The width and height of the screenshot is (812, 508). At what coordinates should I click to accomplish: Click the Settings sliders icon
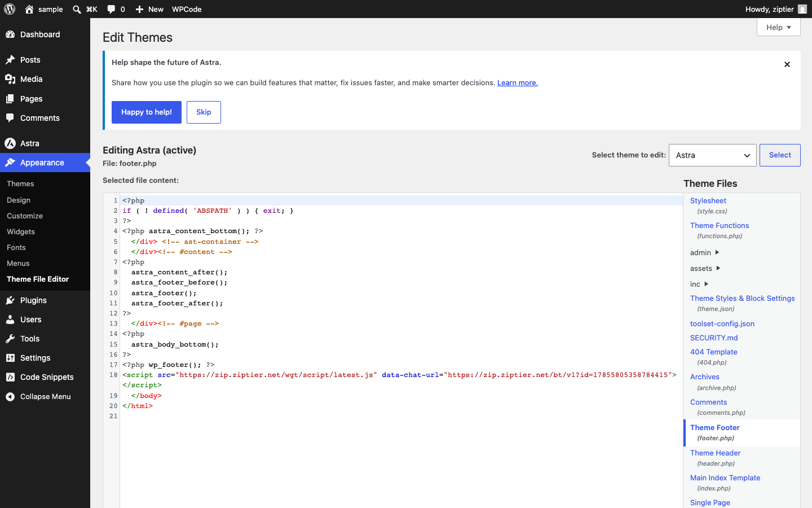10,358
